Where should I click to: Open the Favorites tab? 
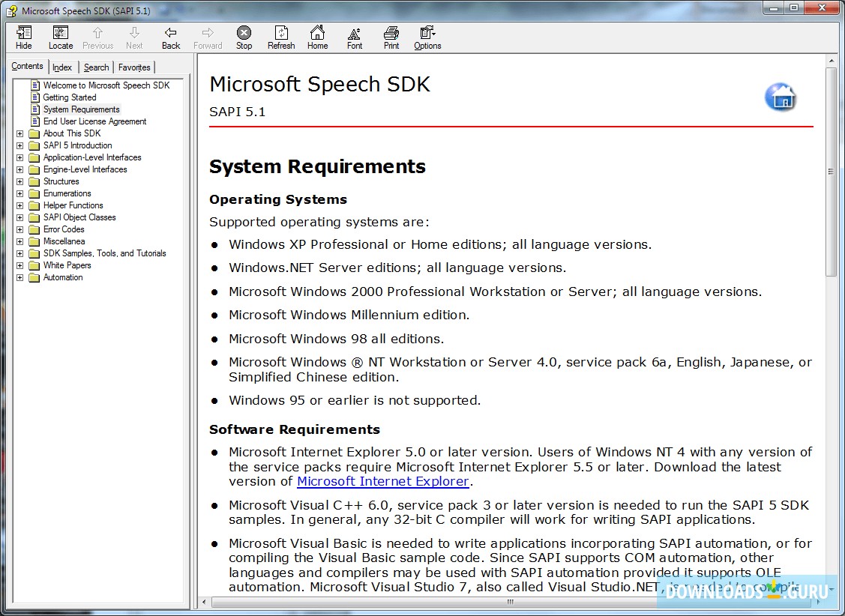point(133,67)
